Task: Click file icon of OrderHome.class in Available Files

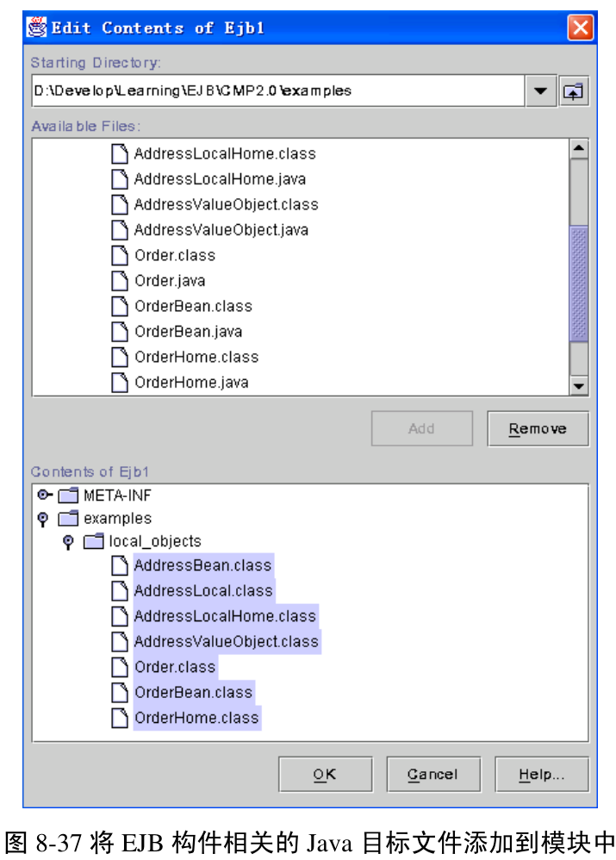Action: pyautogui.click(x=120, y=357)
